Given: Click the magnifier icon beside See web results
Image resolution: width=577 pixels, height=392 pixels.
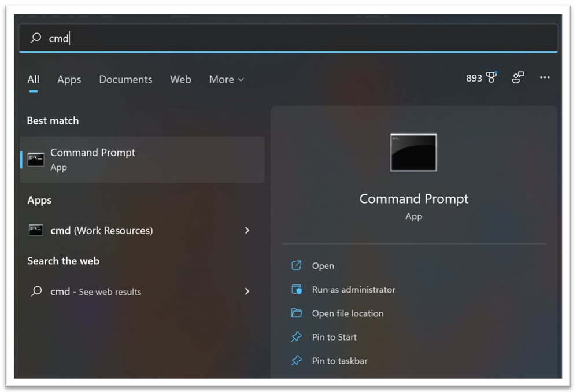Looking at the screenshot, I should click(x=36, y=291).
